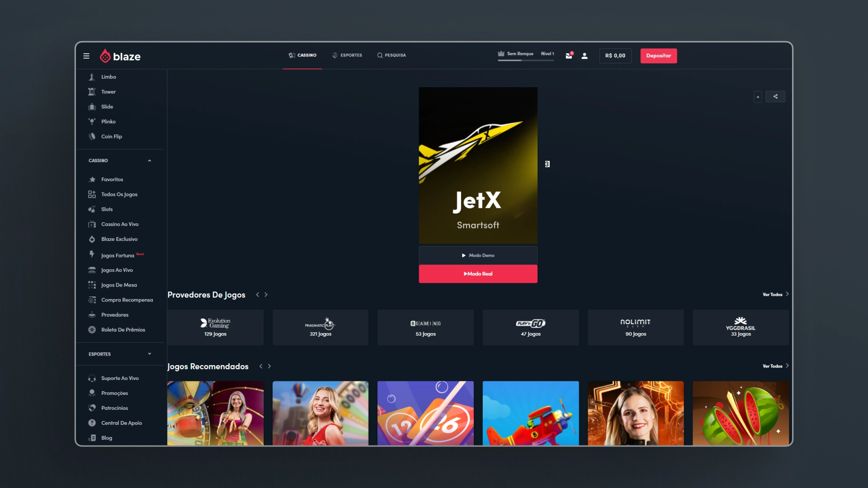Click the Patrocínios icon

[92, 408]
